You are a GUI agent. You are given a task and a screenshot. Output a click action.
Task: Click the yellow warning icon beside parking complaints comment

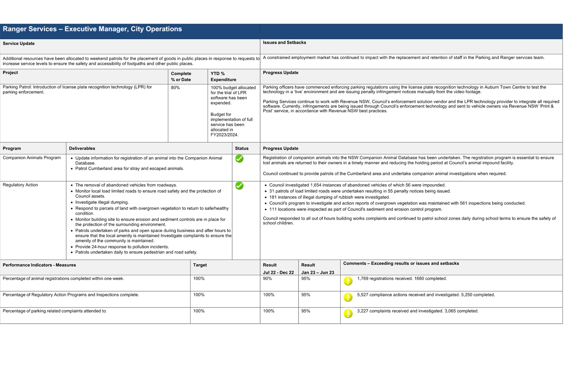[x=348, y=313]
